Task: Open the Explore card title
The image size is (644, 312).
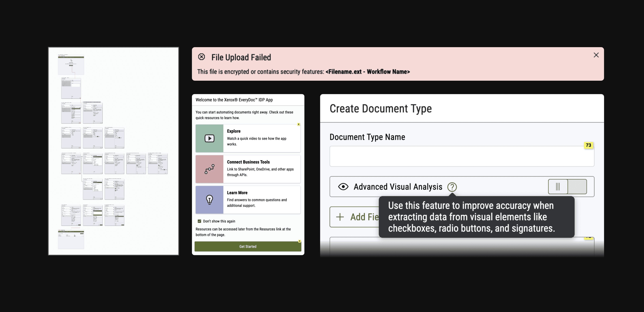Action: [234, 131]
